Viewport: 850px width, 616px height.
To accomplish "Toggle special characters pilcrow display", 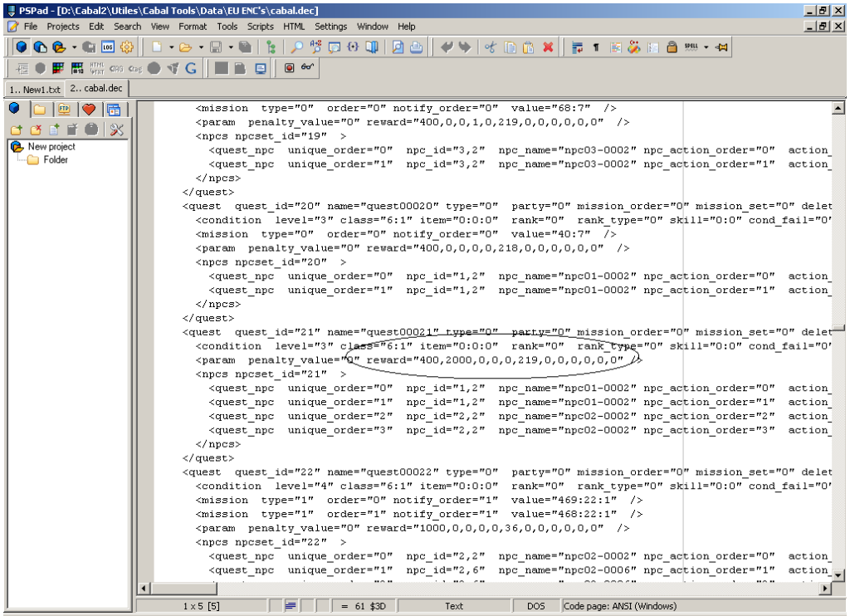I will click(596, 47).
